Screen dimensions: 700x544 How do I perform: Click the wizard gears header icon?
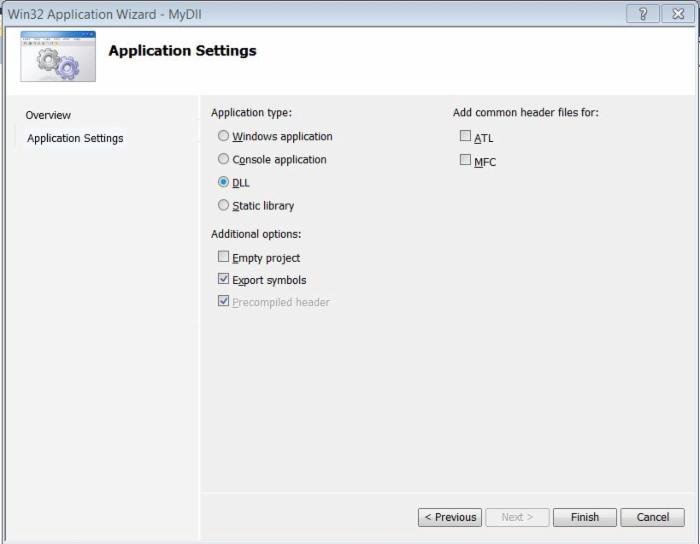pos(58,57)
